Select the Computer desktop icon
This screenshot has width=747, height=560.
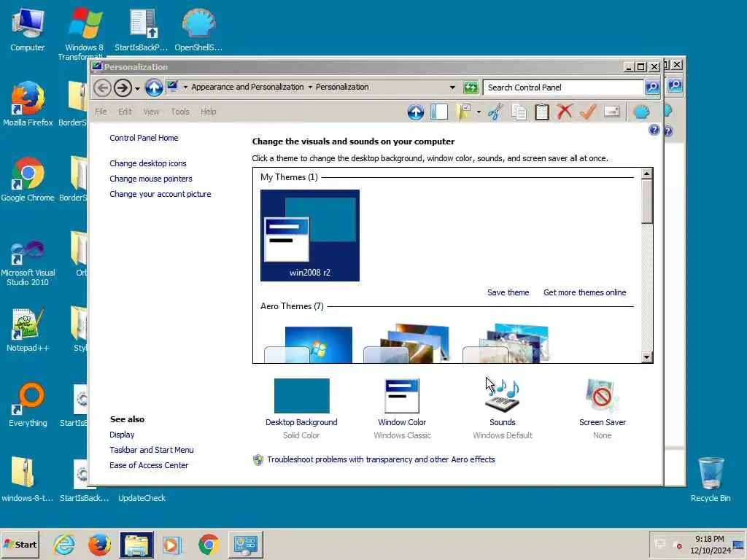tap(28, 29)
